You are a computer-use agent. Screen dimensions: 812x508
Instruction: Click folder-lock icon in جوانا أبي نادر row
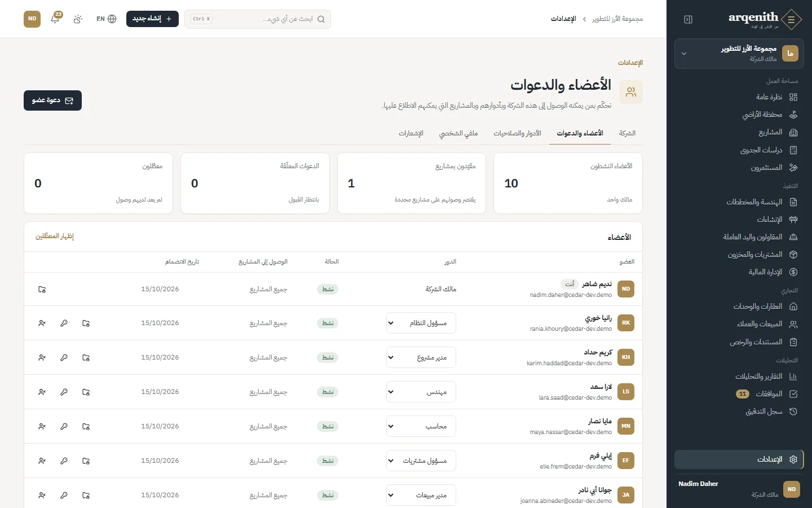86,496
